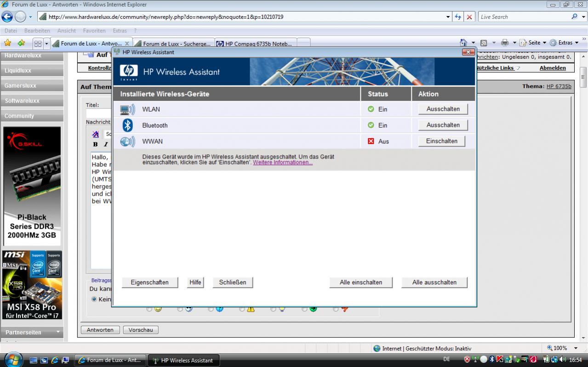The width and height of the screenshot is (588, 367).
Task: Click the red WWAN status indicator
Action: click(371, 141)
